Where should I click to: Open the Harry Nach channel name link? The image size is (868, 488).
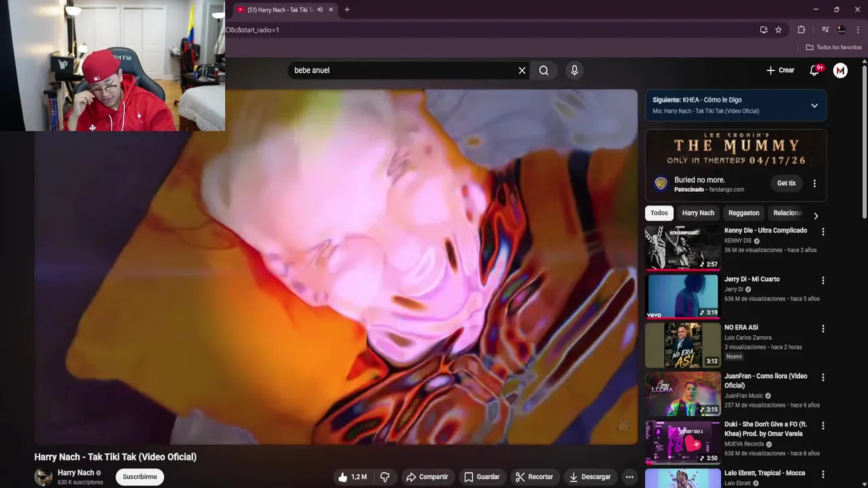coord(76,473)
